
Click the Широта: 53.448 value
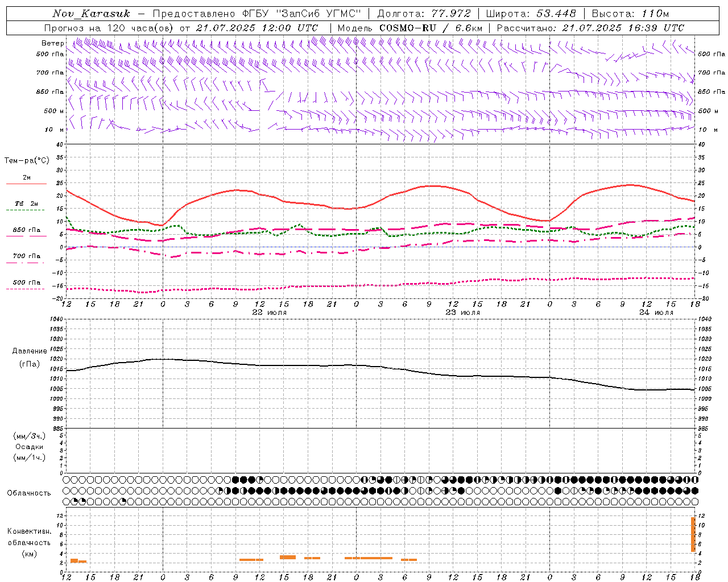point(531,14)
